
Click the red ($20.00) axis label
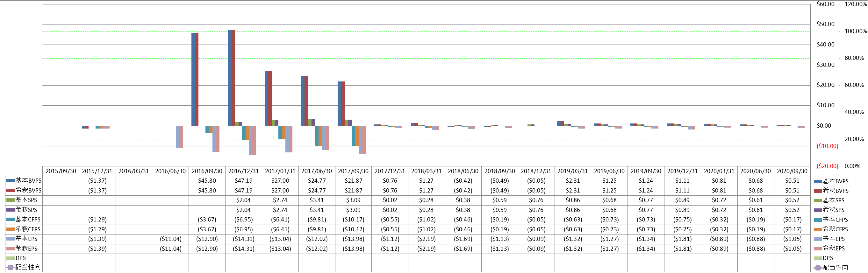coord(827,166)
